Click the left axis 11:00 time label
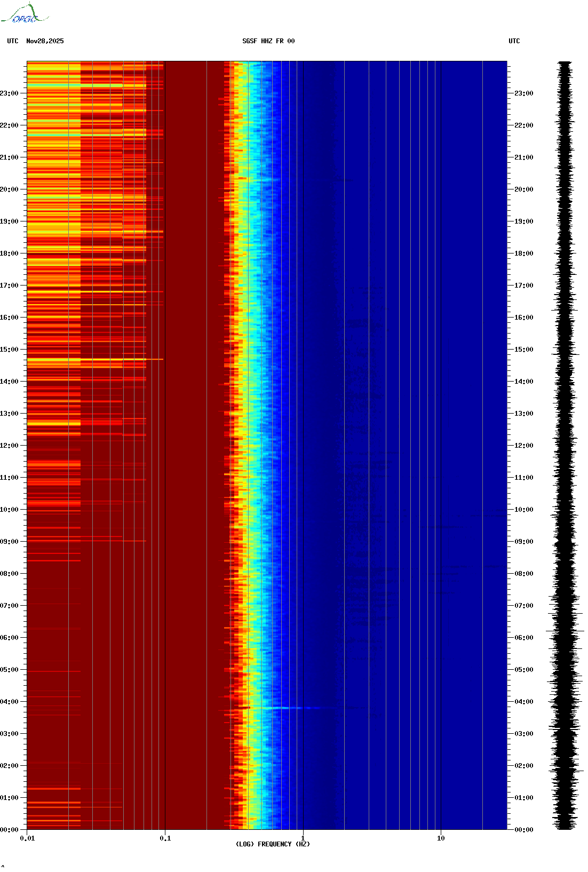This screenshot has height=872, width=588. [9, 478]
